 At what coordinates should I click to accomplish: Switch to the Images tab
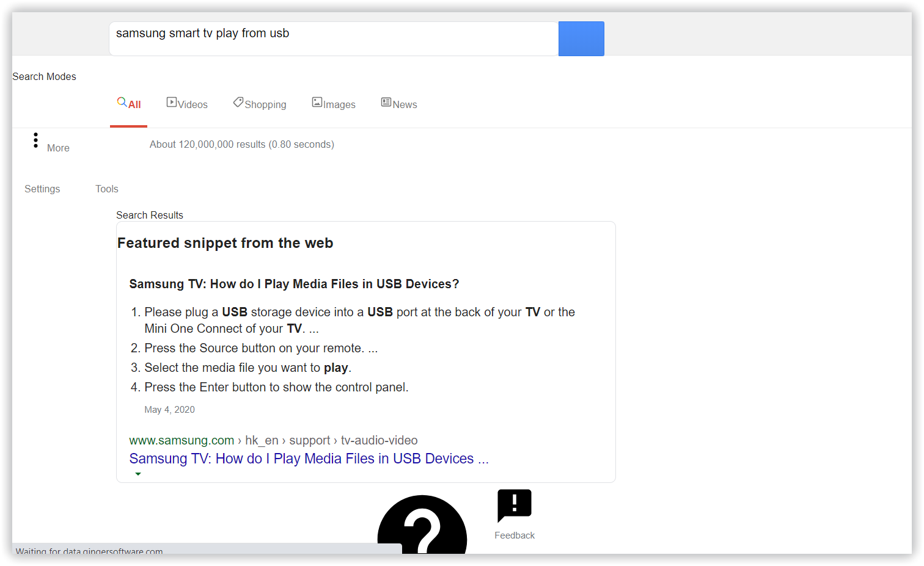coord(334,104)
